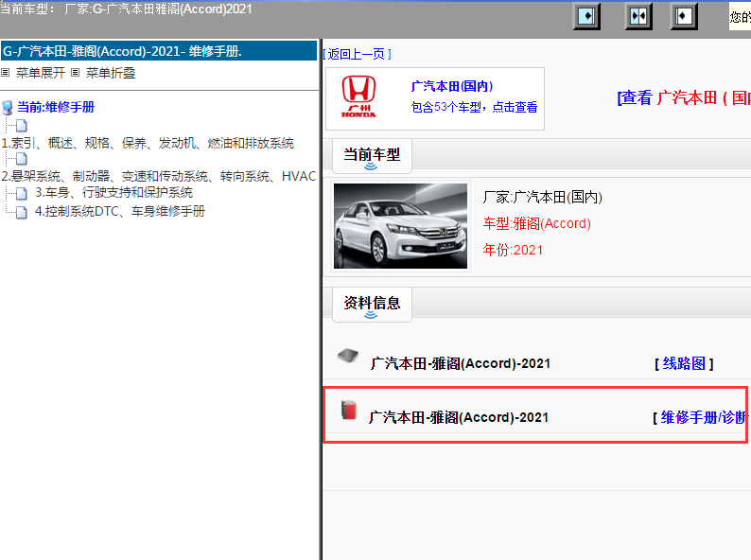The width and height of the screenshot is (751, 560).
Task: Click the gray wiring diagram icon
Action: pyautogui.click(x=348, y=356)
